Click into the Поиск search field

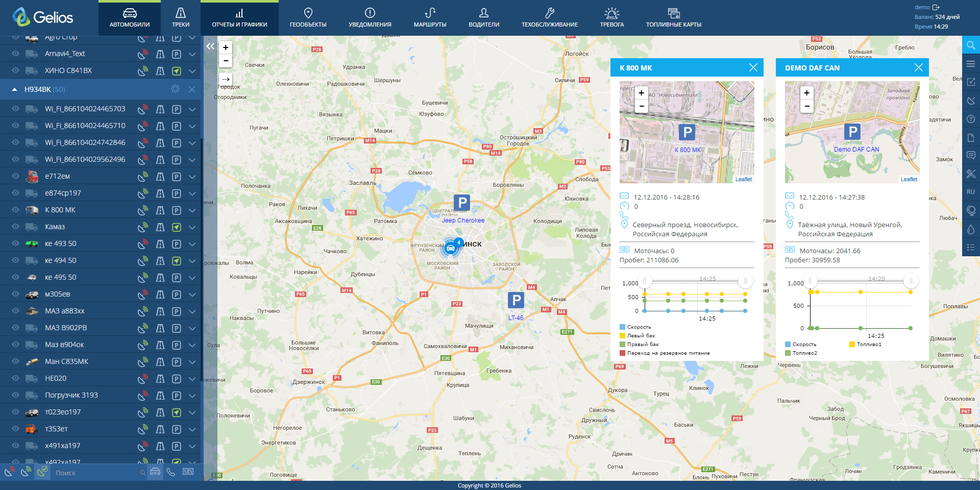(x=96, y=473)
